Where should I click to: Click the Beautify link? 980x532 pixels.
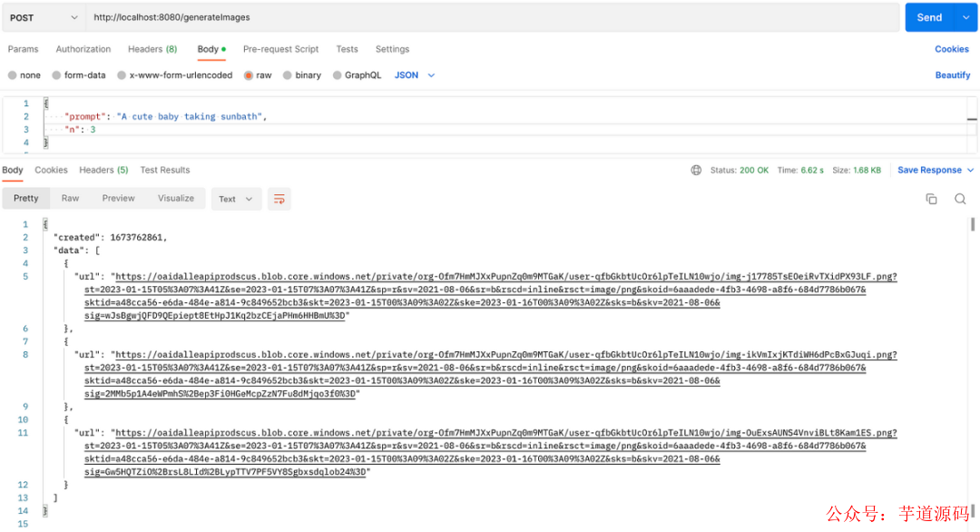point(953,75)
